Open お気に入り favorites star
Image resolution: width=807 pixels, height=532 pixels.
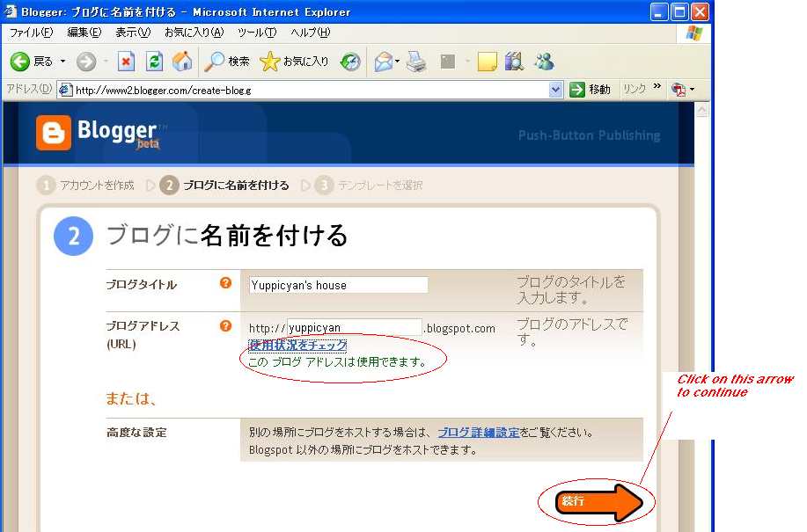[x=294, y=62]
